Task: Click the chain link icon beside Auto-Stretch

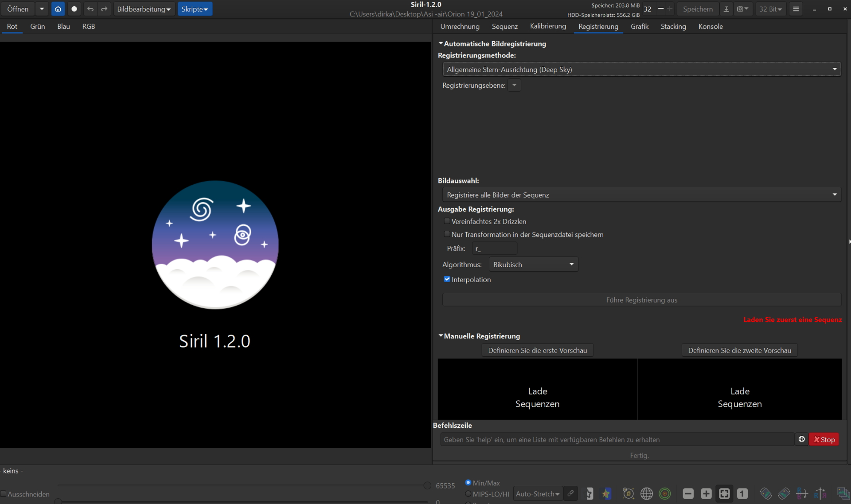Action: pos(571,493)
